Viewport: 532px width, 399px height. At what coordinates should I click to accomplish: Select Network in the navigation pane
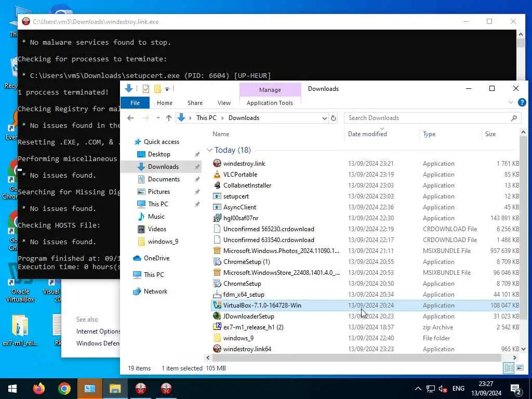click(x=155, y=291)
